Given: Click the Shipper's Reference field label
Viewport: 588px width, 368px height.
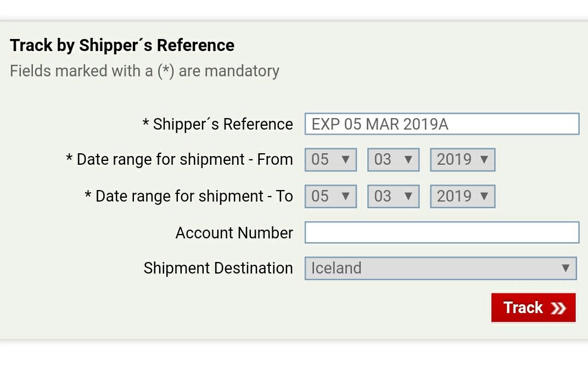Looking at the screenshot, I should 217,125.
